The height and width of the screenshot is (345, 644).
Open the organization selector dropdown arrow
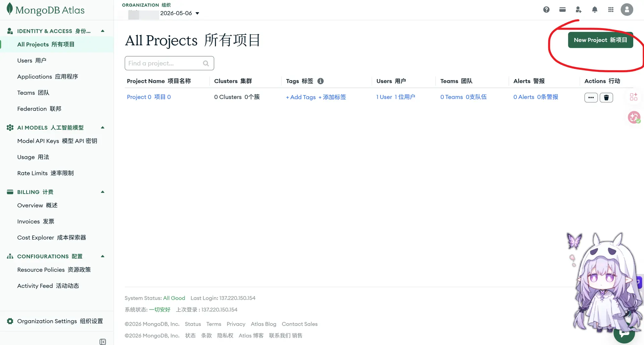point(197,13)
